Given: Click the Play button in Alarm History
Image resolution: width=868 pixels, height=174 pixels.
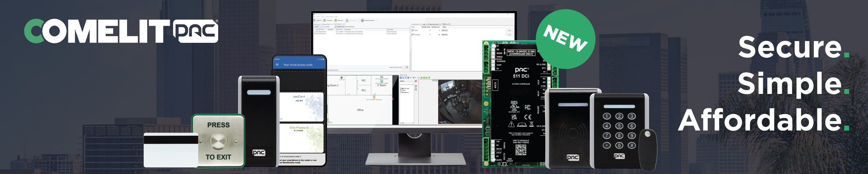Looking at the screenshot, I should tap(319, 27).
